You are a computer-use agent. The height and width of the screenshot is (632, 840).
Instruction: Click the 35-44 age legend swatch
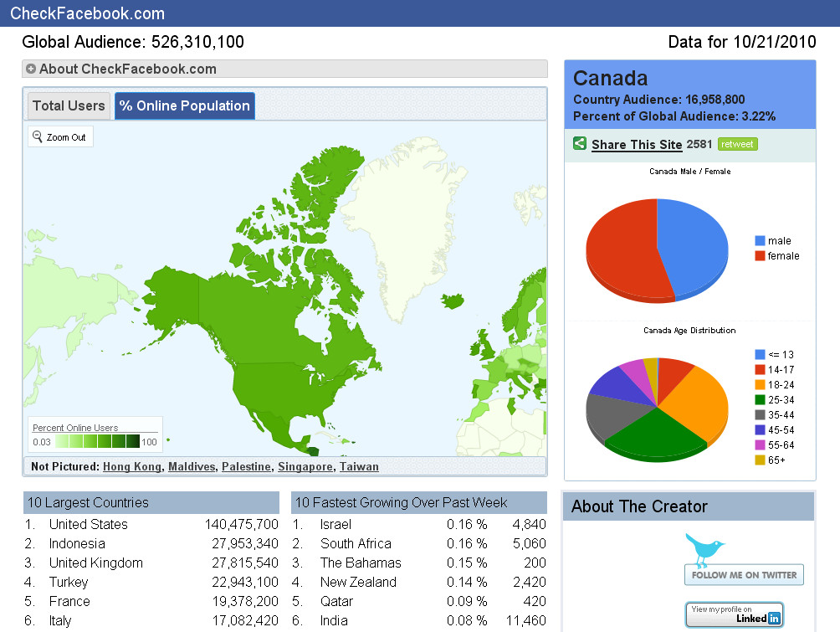point(760,414)
